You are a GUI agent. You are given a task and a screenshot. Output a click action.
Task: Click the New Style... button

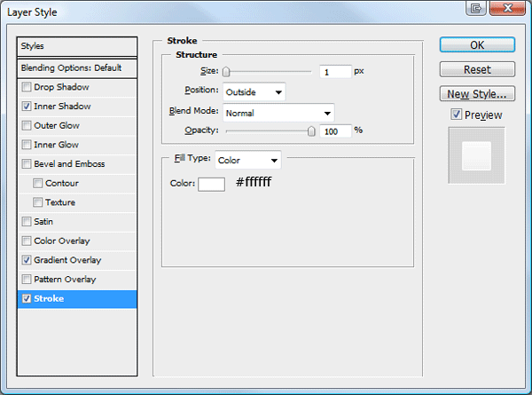477,94
